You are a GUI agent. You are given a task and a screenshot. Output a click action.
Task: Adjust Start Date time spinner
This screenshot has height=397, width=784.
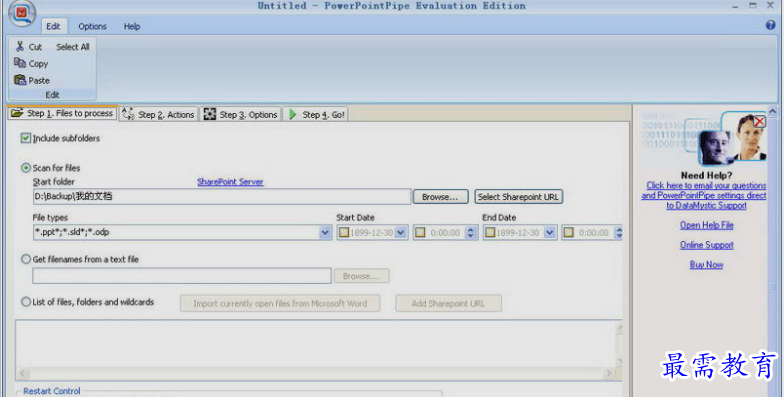pyautogui.click(x=470, y=232)
